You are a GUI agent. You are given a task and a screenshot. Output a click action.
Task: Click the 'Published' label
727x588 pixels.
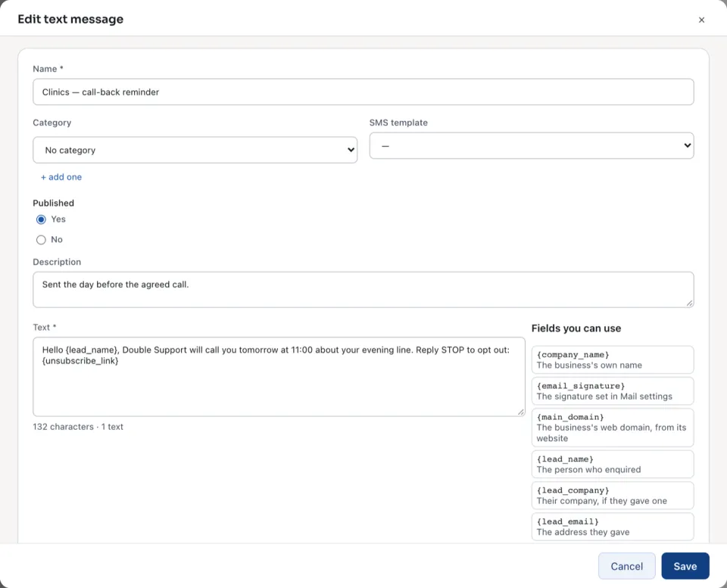53,203
